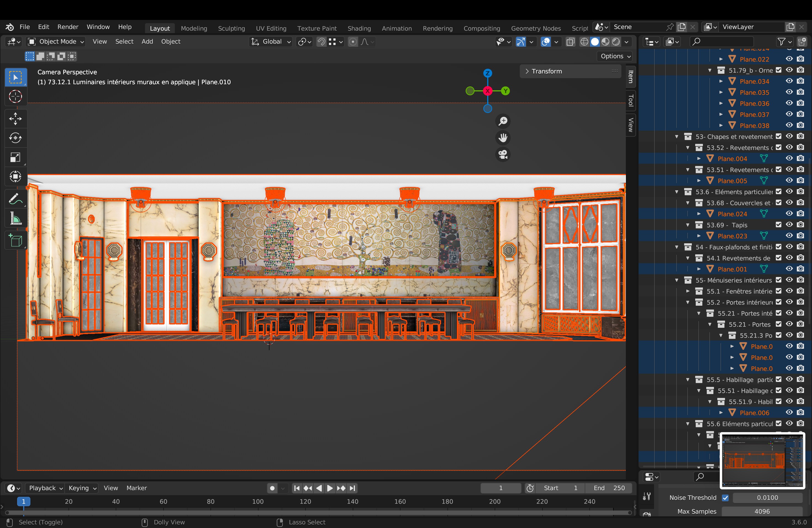
Task: Activate the Move tool
Action: [15, 119]
